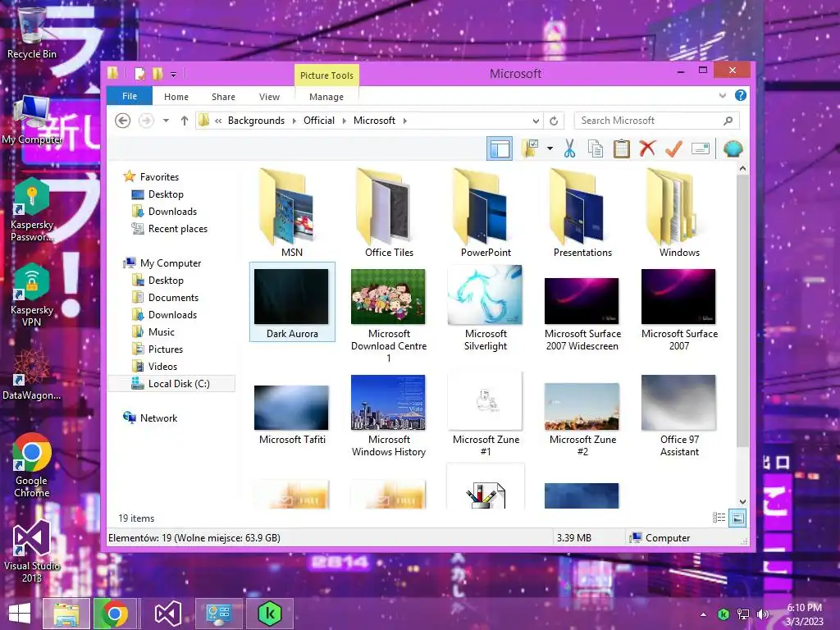Open the Share ribbon tab
840x630 pixels.
(x=223, y=97)
